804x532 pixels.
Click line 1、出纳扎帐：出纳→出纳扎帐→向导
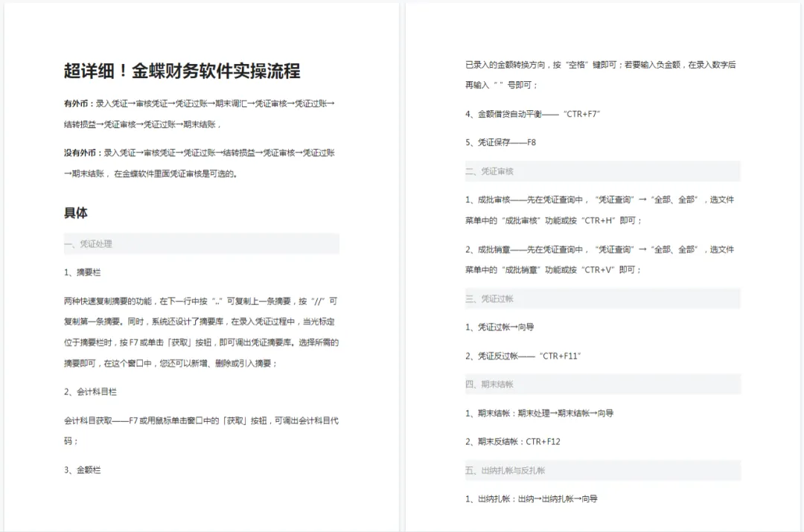[532, 499]
